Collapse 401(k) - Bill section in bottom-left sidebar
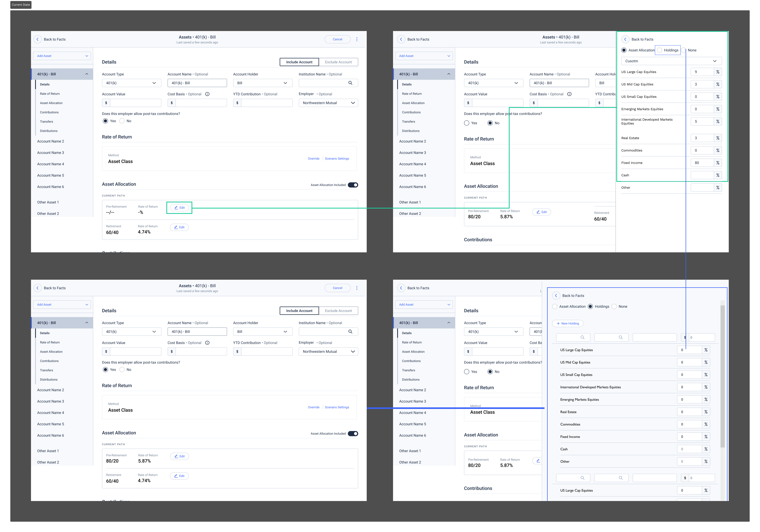Viewport: 760px width, 532px height. [87, 323]
